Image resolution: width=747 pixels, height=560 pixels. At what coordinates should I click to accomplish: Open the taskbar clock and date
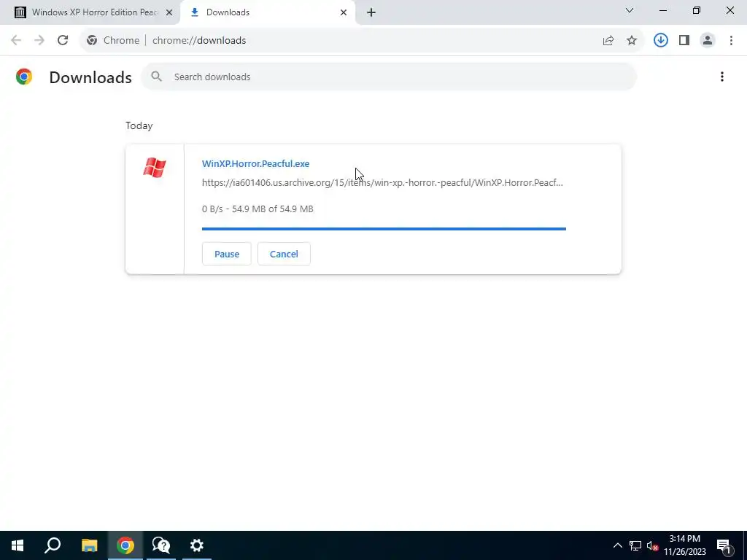(x=685, y=545)
